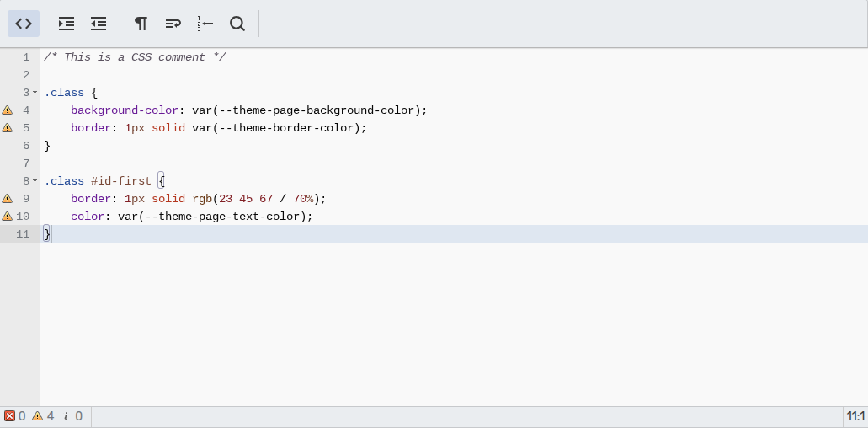Toggle the code view button
The height and width of the screenshot is (428, 868).
(24, 24)
